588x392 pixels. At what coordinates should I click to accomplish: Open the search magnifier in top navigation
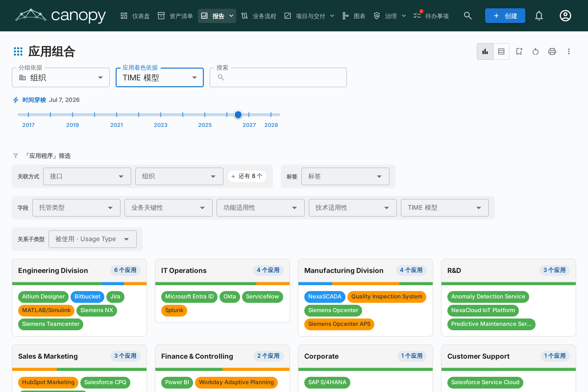[467, 16]
